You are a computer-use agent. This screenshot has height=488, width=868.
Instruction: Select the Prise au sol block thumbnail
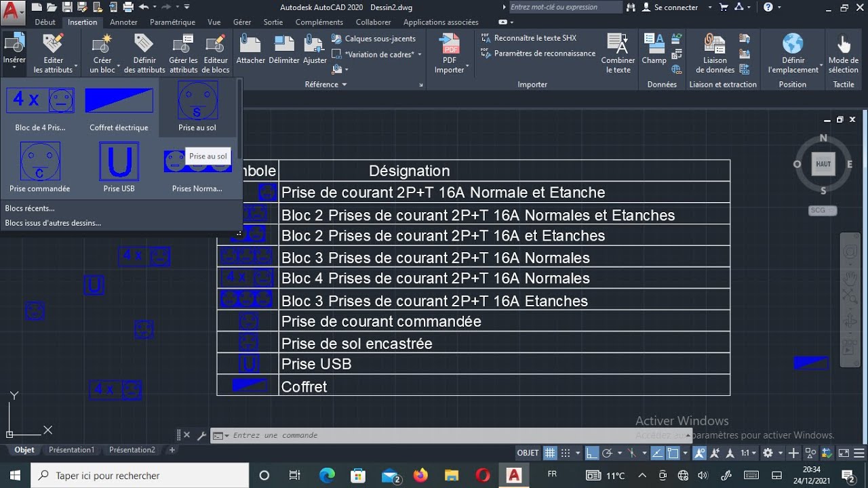(x=197, y=106)
